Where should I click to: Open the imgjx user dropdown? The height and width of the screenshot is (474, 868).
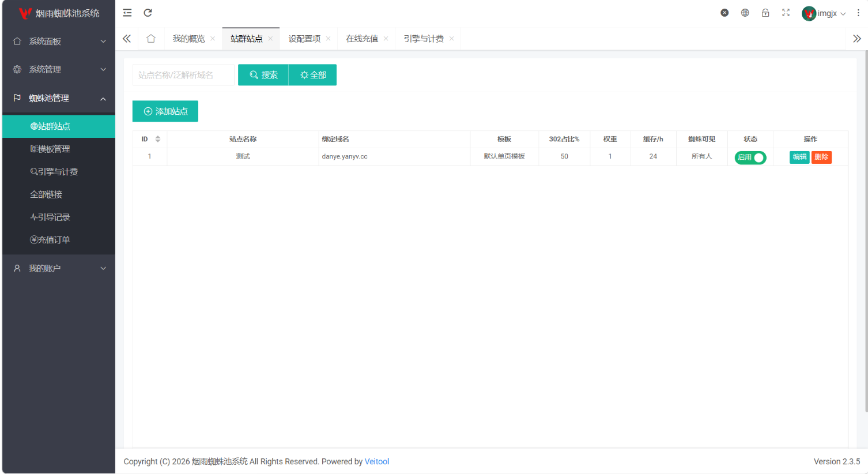(x=824, y=13)
